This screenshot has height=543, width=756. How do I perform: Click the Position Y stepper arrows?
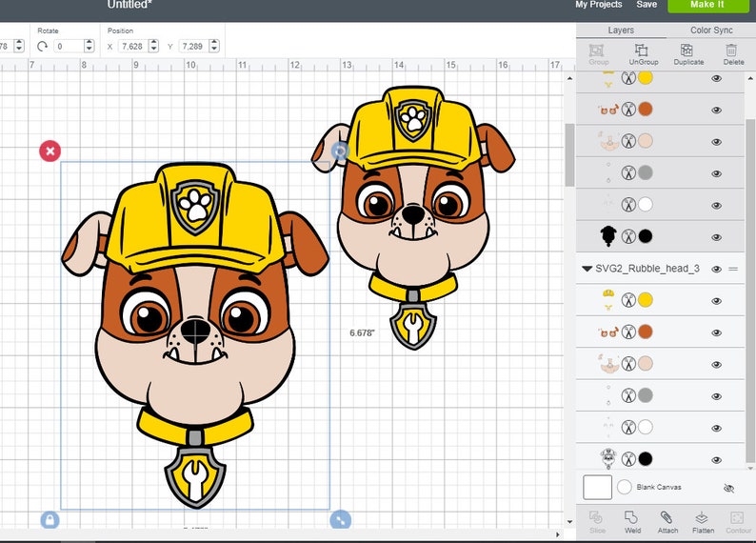214,47
